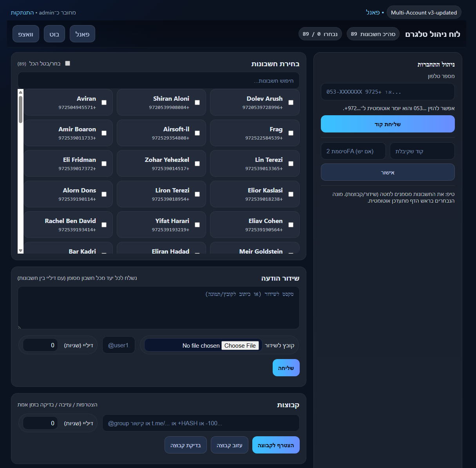Open the פאנל tab in header
476x468 pixels.
click(82, 34)
